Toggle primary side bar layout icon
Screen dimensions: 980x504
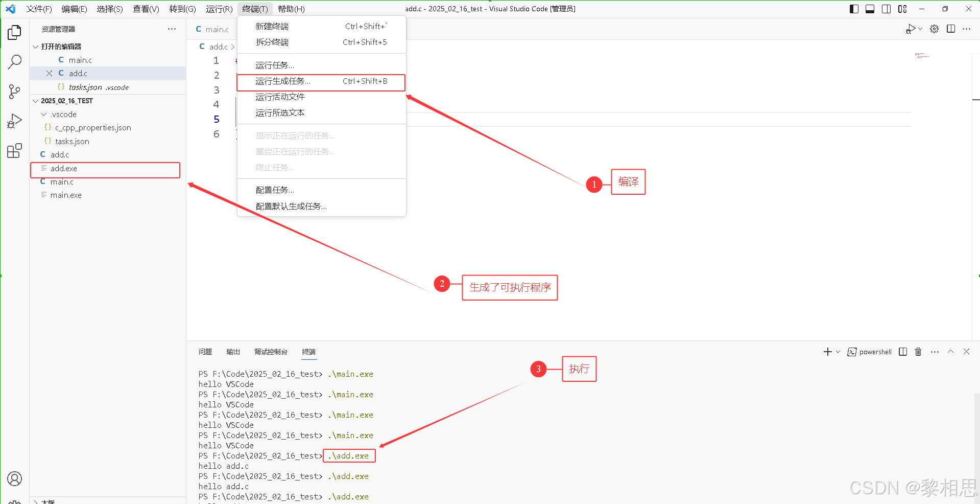pos(854,9)
